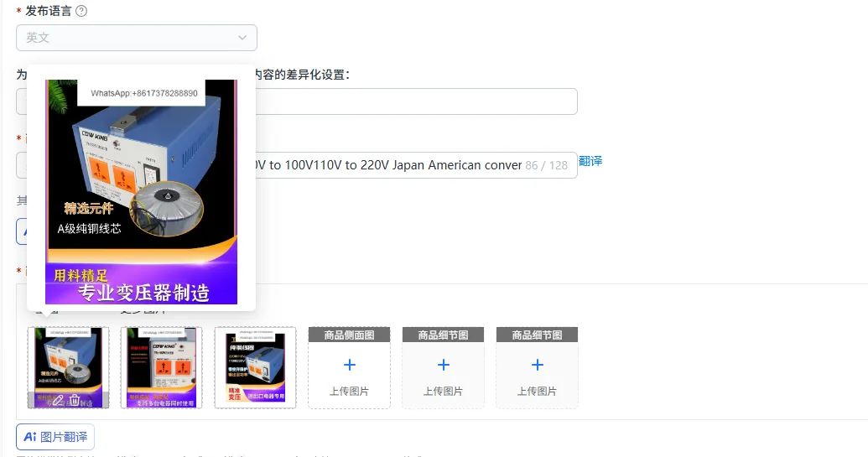
Task: Click the plus icon in the last 商品细节图 slot
Action: pos(538,365)
